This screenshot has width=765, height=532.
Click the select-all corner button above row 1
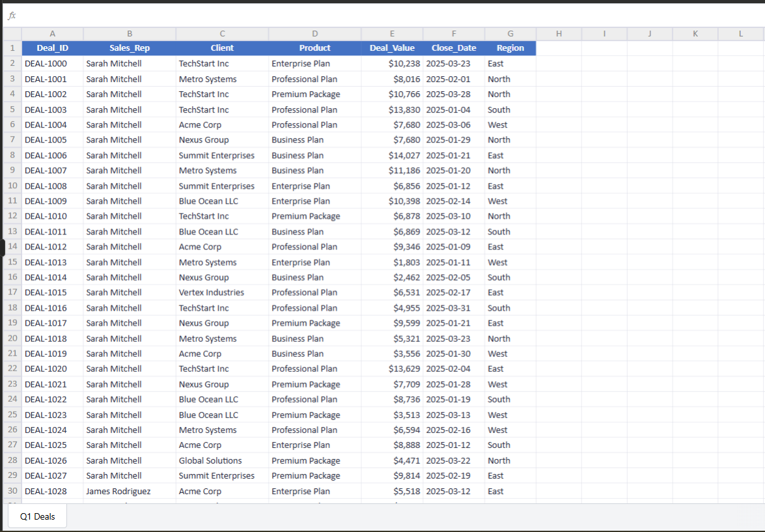pos(12,33)
